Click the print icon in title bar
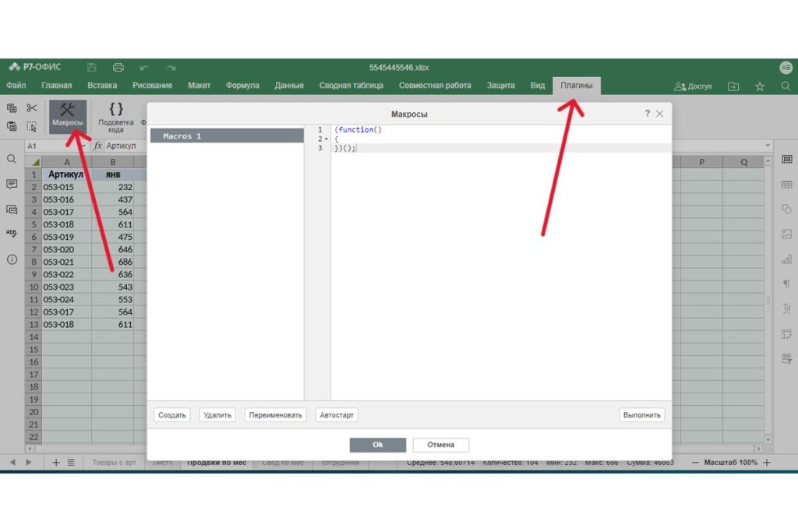798x532 pixels. pos(118,67)
